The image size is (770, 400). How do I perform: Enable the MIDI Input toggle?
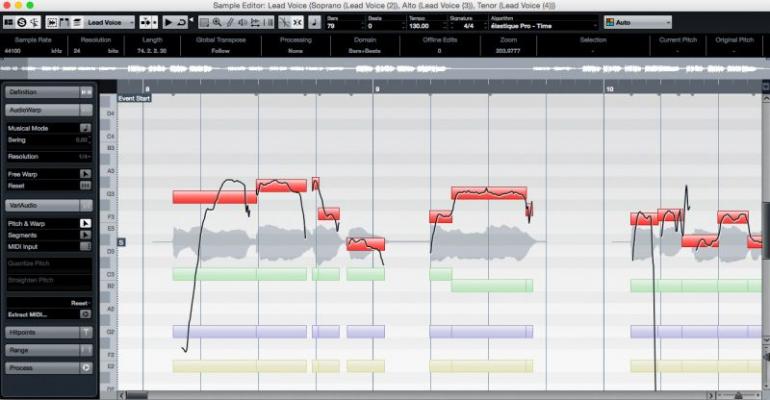click(x=85, y=246)
